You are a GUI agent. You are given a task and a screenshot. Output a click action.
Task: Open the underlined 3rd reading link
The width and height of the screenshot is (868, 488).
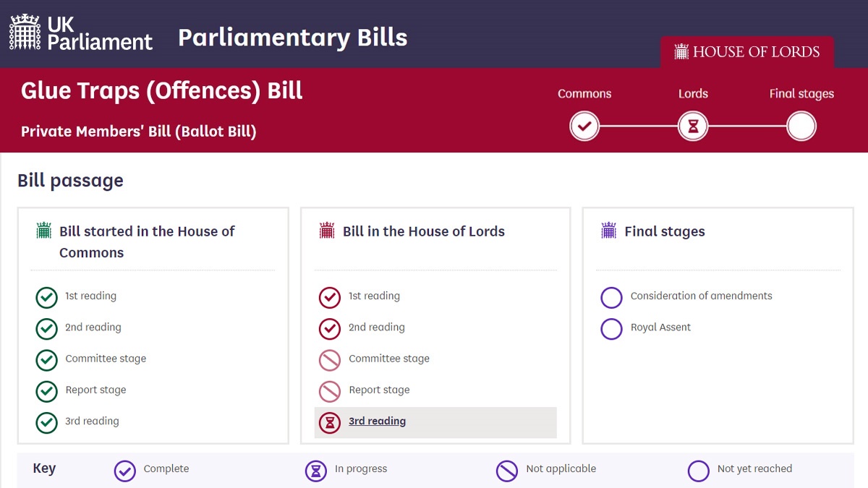pyautogui.click(x=377, y=421)
